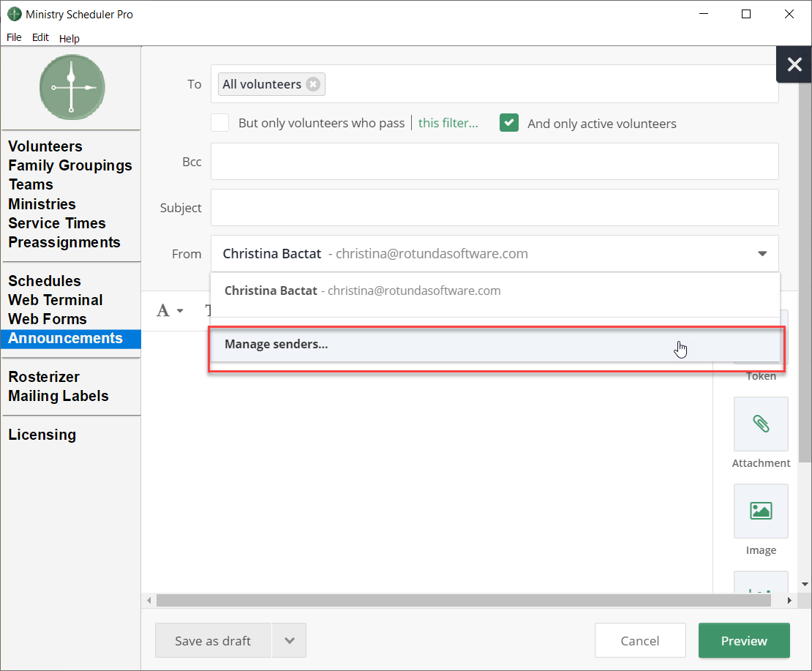Open Licensing section
812x671 pixels.
42,435
